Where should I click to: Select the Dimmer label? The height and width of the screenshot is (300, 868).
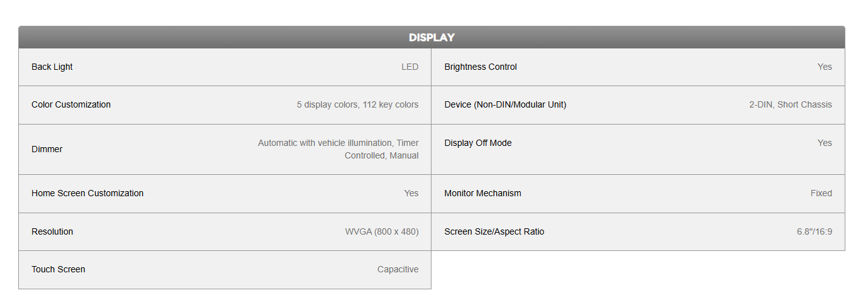(47, 149)
